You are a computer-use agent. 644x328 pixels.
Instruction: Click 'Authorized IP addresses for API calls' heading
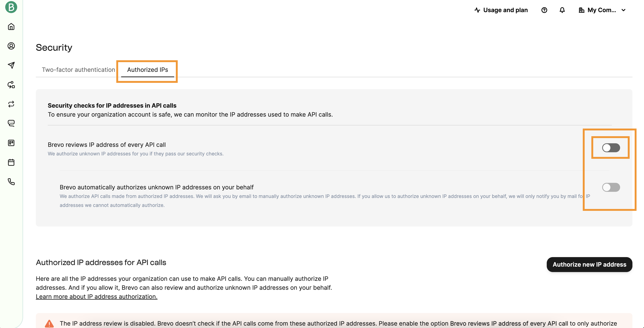coord(101,263)
